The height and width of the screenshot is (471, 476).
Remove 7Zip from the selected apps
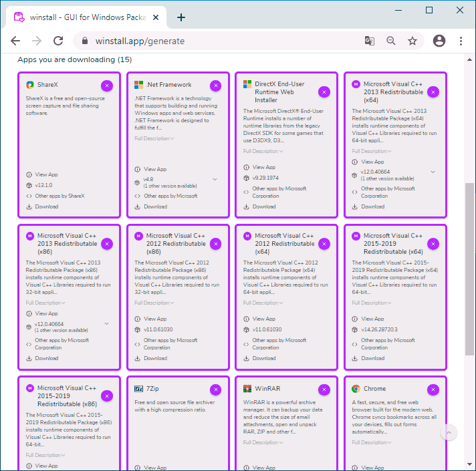(x=215, y=389)
